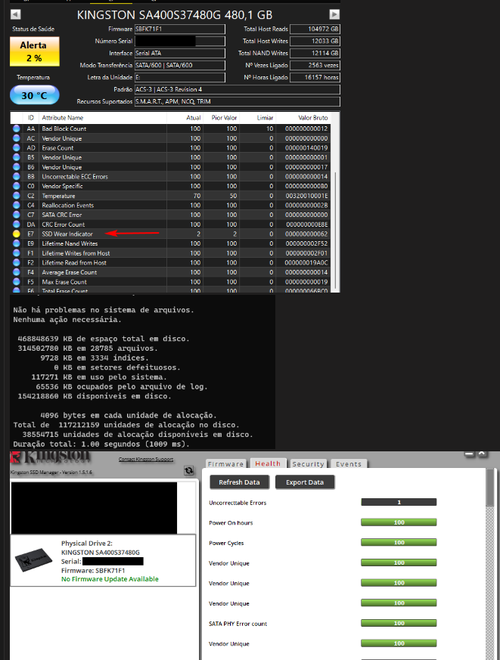Go to previous disk with left arrow
This screenshot has height=660, width=500.
tap(15, 15)
